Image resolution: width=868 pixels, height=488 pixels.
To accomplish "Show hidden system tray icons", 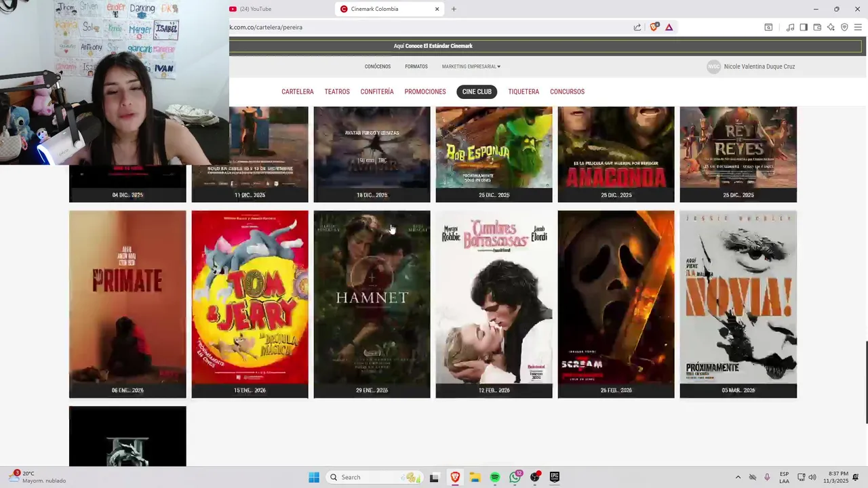I will 738,477.
